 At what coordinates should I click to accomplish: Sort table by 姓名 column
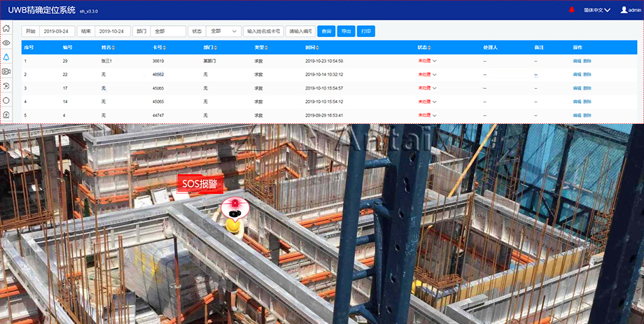coord(108,48)
